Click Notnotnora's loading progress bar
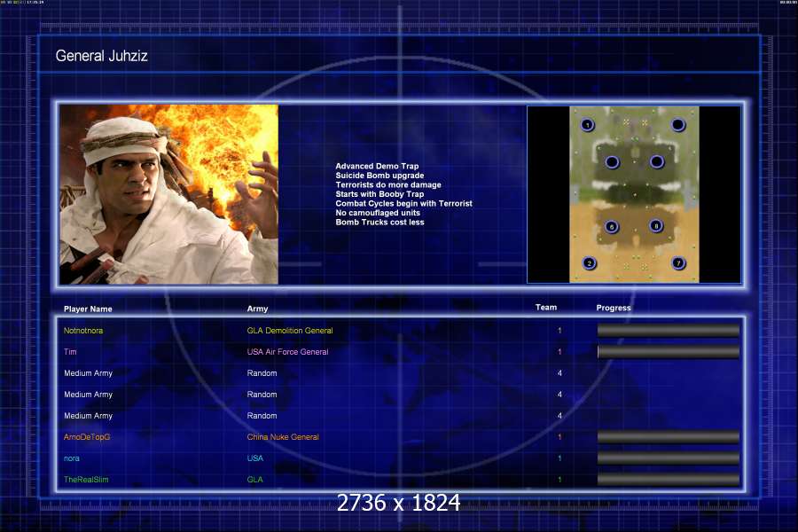 669,331
